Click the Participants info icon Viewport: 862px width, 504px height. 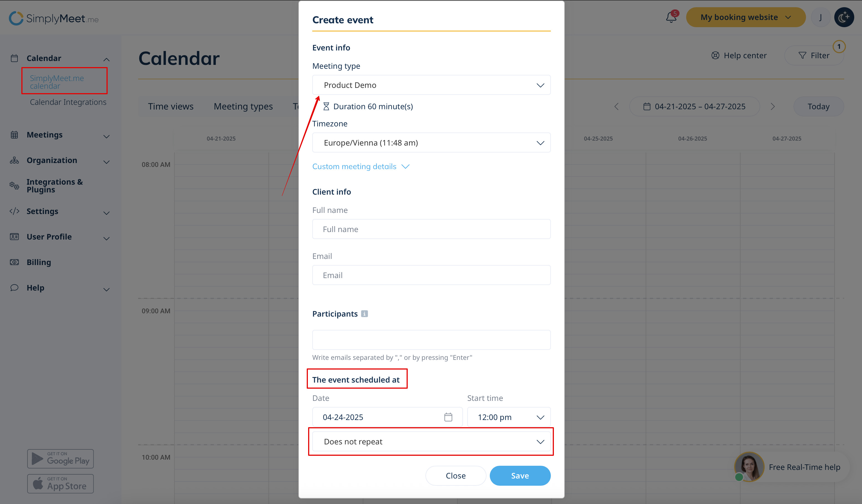(x=365, y=314)
